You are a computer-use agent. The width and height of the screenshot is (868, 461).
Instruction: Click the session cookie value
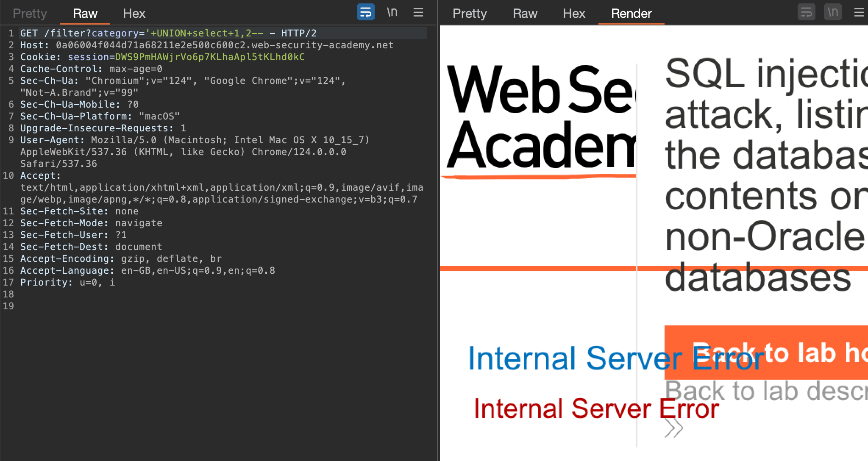210,57
